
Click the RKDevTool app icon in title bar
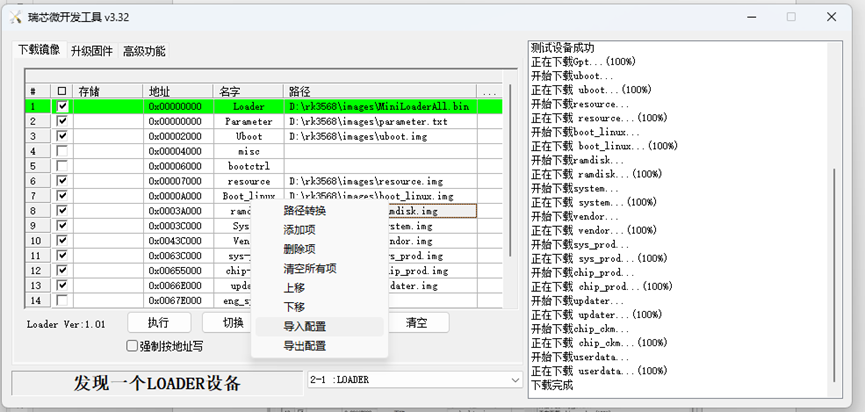coord(16,17)
